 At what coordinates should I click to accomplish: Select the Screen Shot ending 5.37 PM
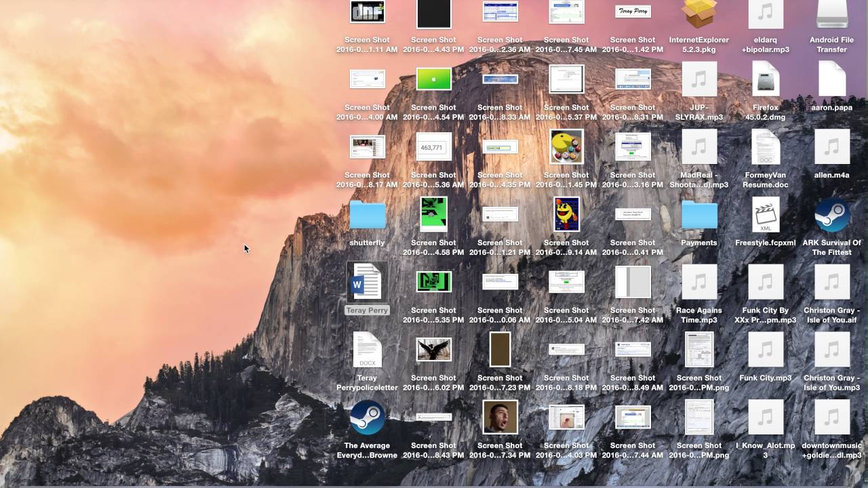(x=566, y=79)
